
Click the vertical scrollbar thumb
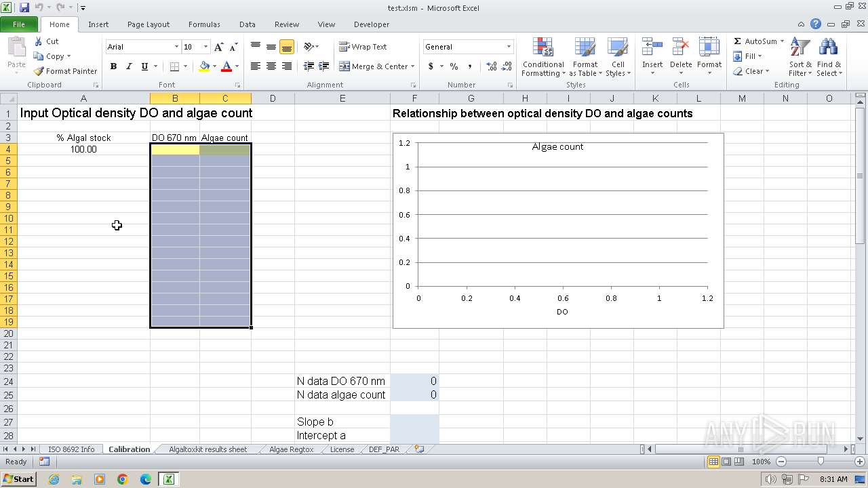[x=860, y=175]
